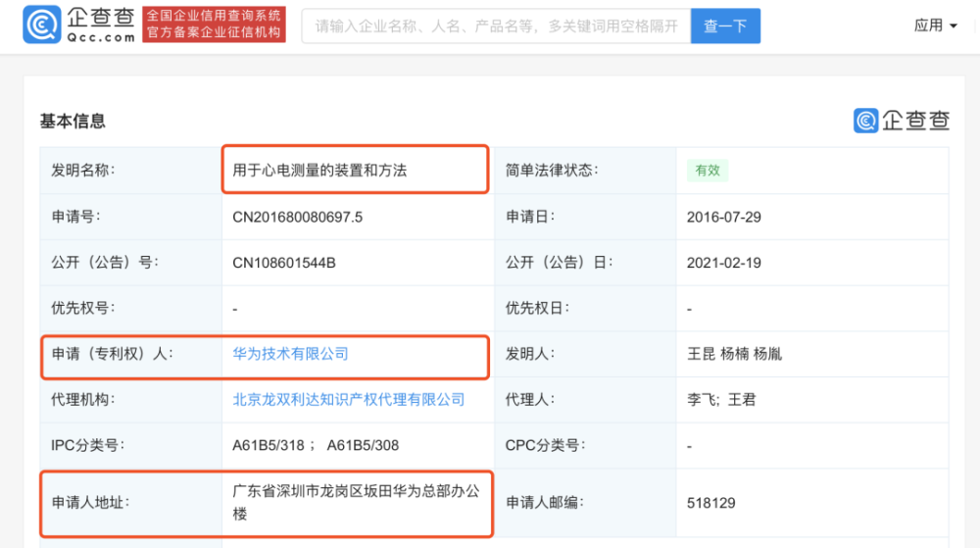
Task: Click the 公开（公告）日 label cell
Action: click(x=586, y=263)
